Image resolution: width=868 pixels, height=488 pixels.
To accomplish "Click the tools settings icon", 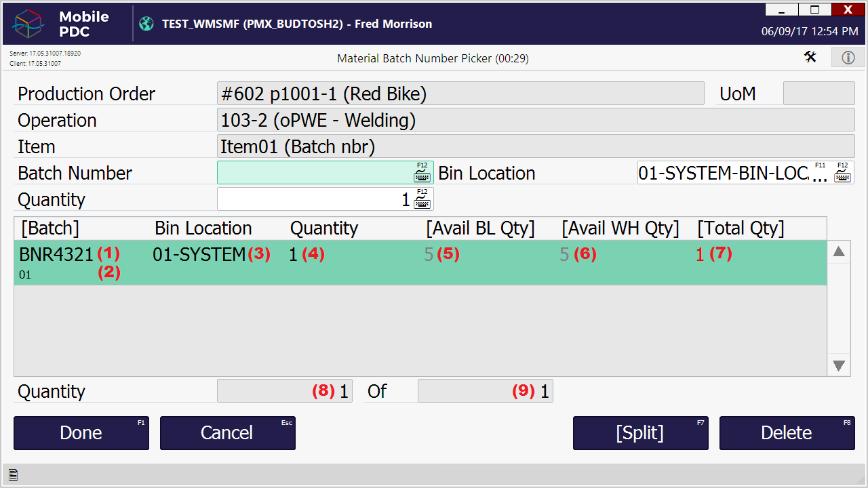I will pyautogui.click(x=810, y=58).
